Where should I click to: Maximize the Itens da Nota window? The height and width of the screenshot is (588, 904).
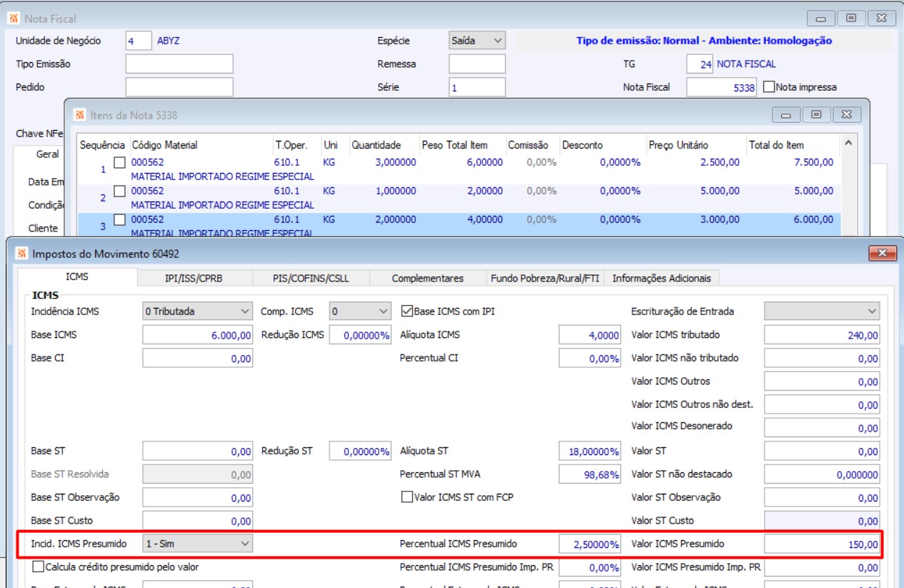pos(815,114)
